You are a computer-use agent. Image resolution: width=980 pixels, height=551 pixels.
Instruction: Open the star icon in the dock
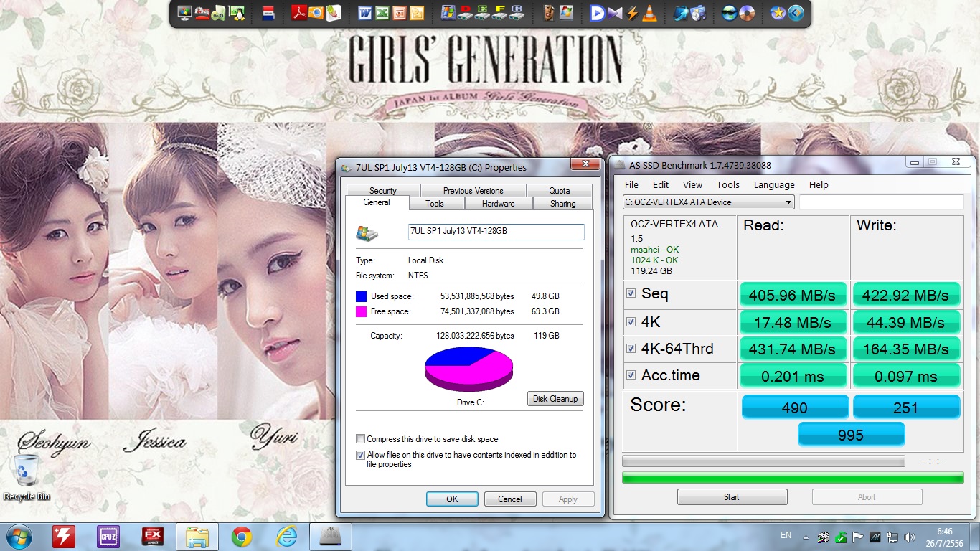pyautogui.click(x=778, y=12)
